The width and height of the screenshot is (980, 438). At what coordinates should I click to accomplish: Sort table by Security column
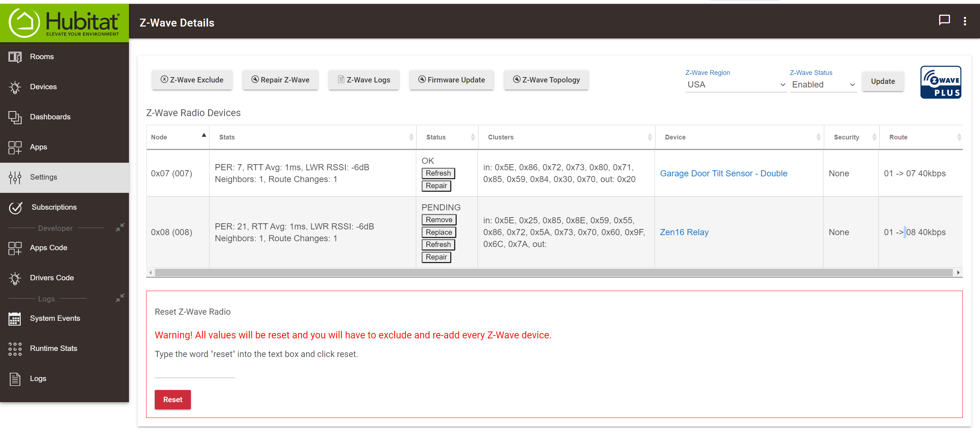[x=851, y=137]
